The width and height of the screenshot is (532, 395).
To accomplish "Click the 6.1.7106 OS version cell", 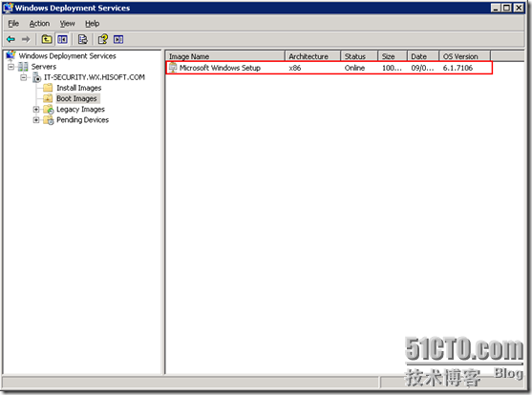I will tap(458, 68).
